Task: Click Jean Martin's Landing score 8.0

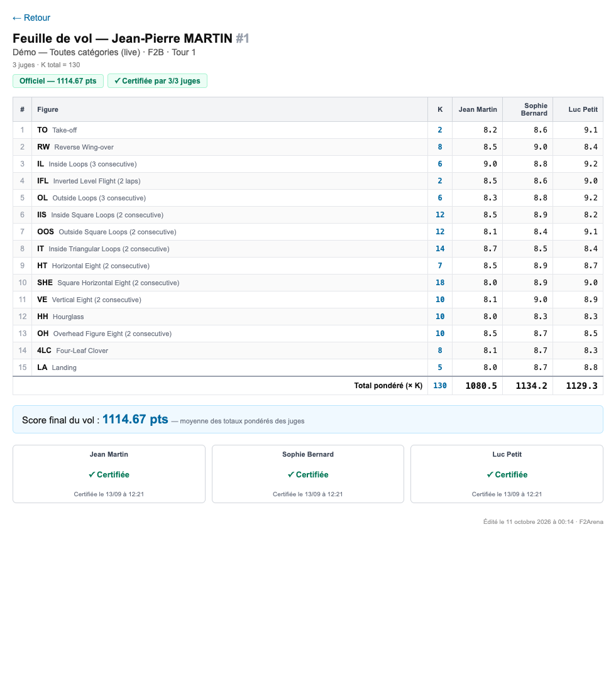Action: 490,367
